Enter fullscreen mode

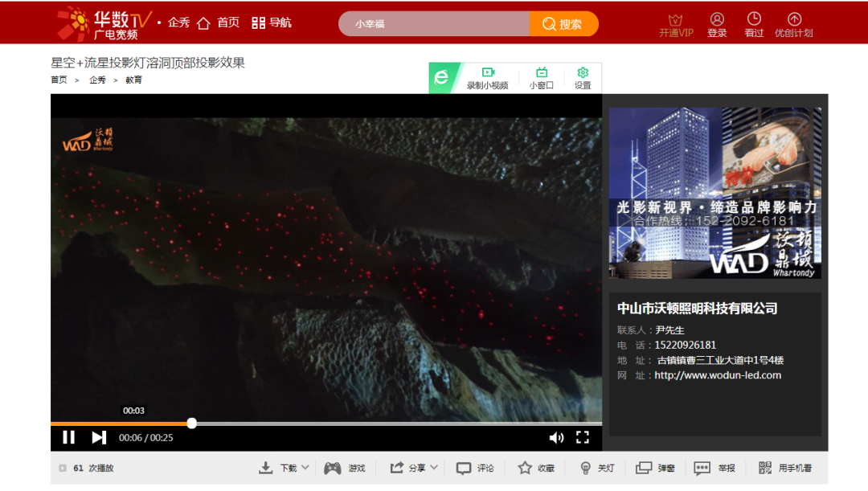[x=583, y=437]
